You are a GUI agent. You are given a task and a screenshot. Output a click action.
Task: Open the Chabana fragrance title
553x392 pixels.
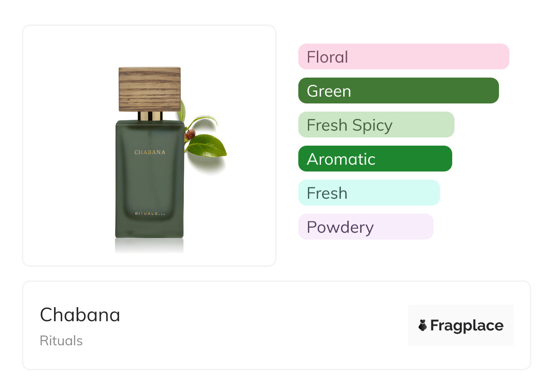click(x=80, y=314)
